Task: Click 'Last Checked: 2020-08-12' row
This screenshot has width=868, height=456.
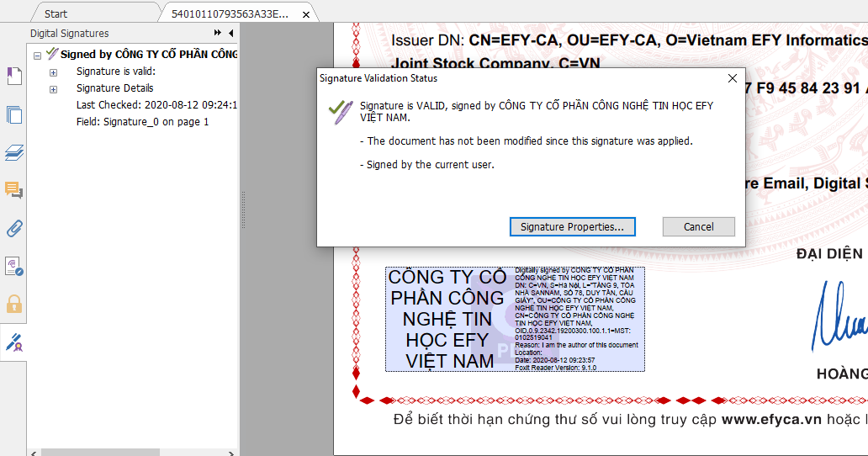Action: 156,104
